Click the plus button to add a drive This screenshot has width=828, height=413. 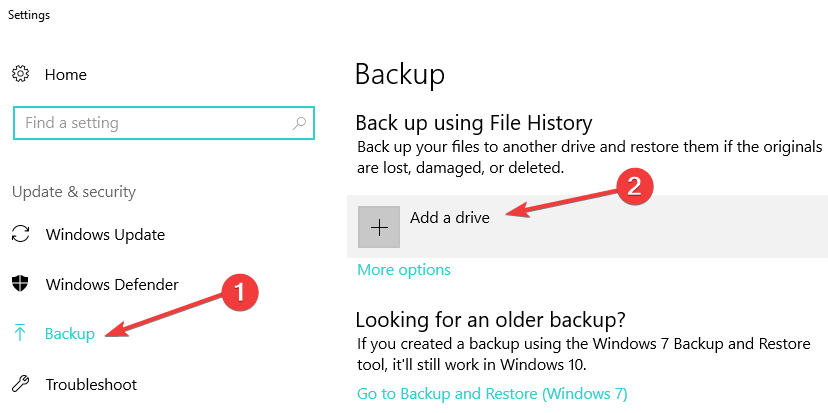(379, 227)
